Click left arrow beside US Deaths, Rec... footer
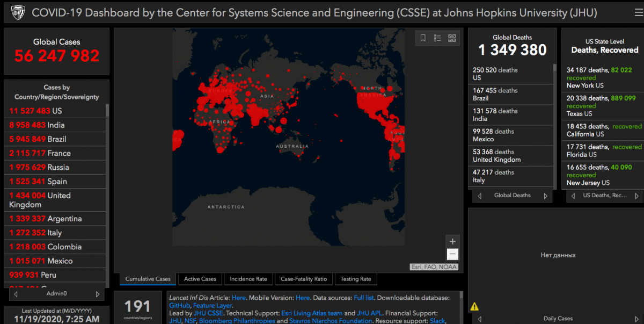644x324 pixels. (574, 196)
